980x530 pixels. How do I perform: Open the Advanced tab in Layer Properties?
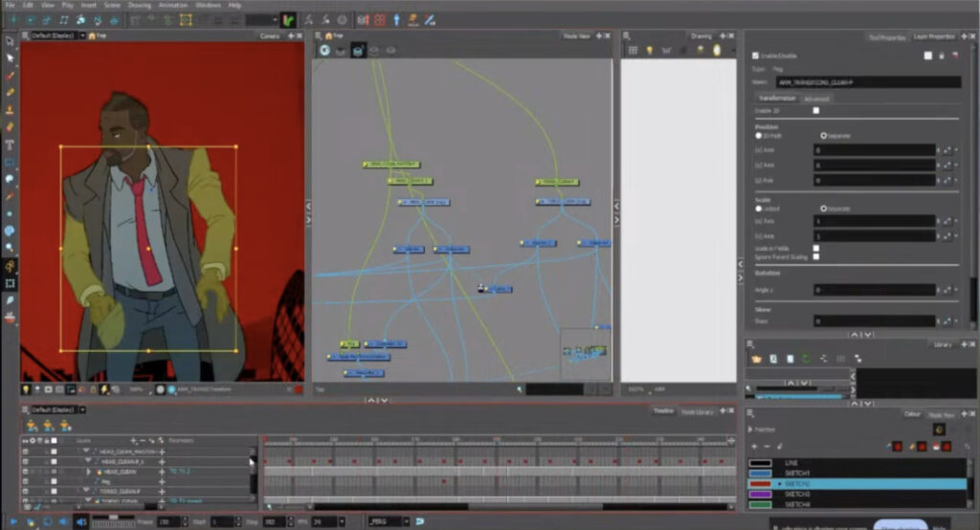click(x=816, y=99)
